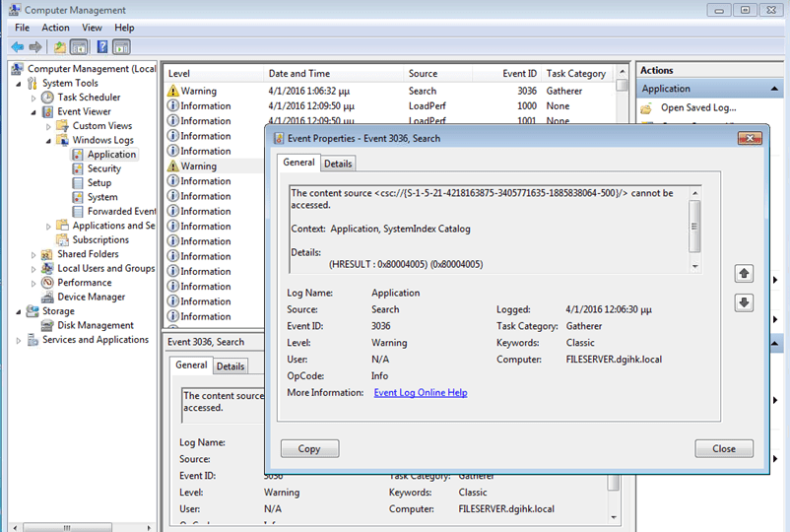
Task: Open the Action menu
Action: 55,28
